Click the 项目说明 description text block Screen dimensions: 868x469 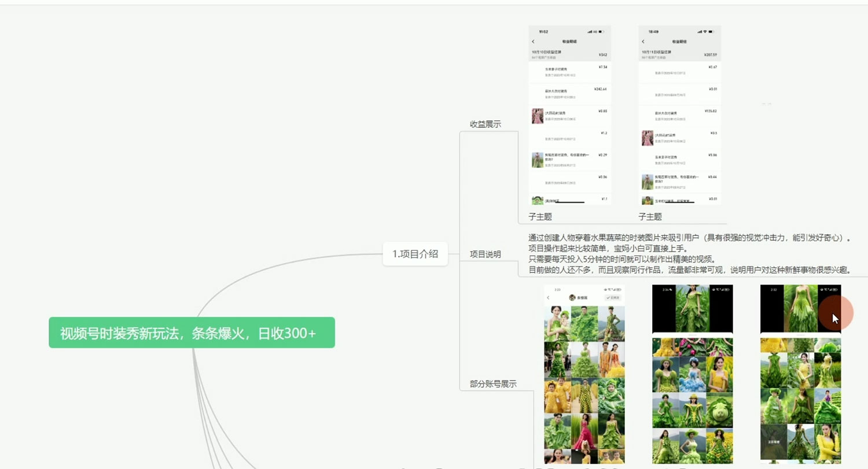(689, 253)
